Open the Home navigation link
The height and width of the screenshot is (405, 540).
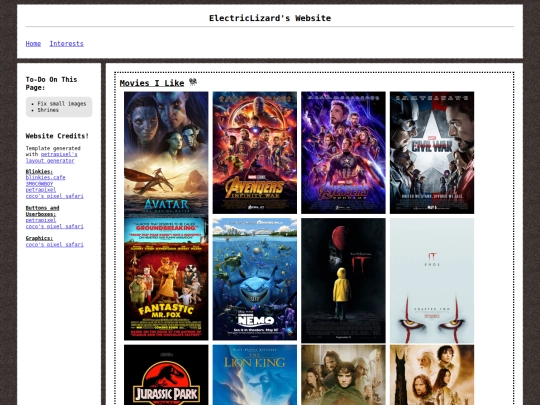tap(33, 44)
